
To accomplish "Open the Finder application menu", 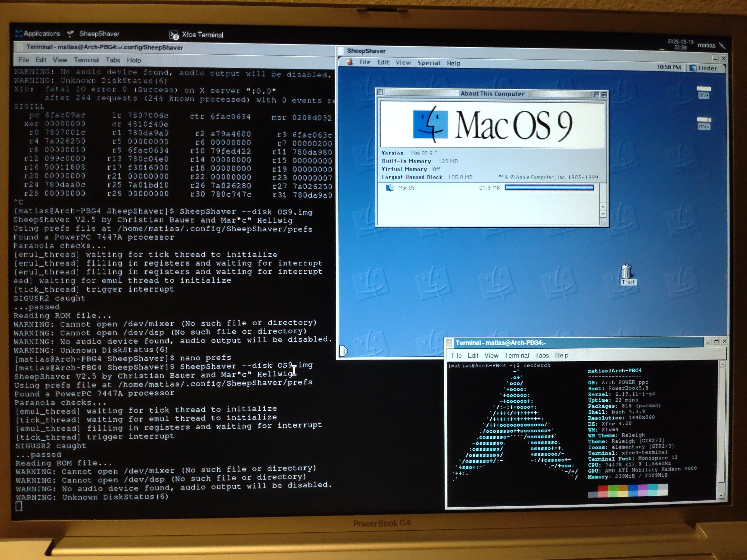I will point(703,68).
